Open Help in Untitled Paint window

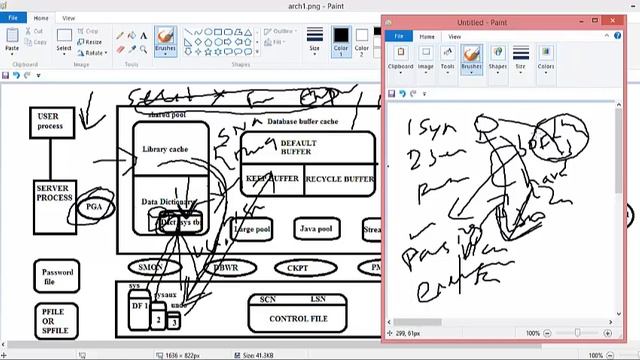coord(618,36)
